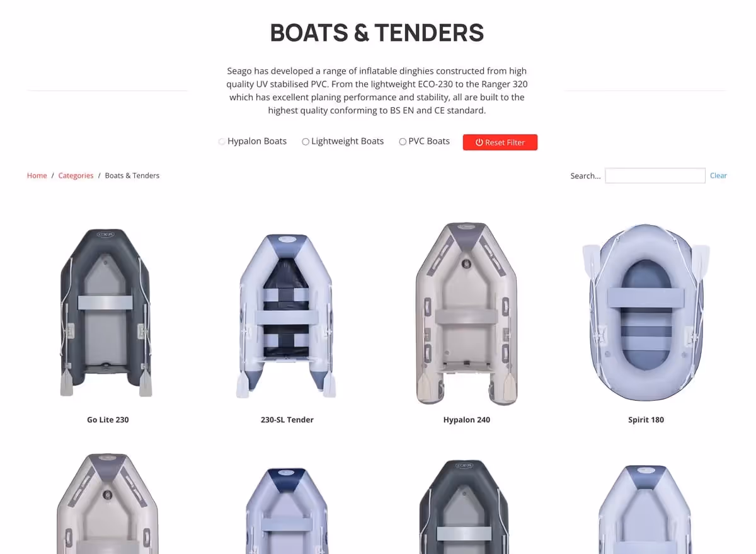Go to the Home breadcrumb link
The width and height of the screenshot is (756, 554).
click(x=37, y=176)
